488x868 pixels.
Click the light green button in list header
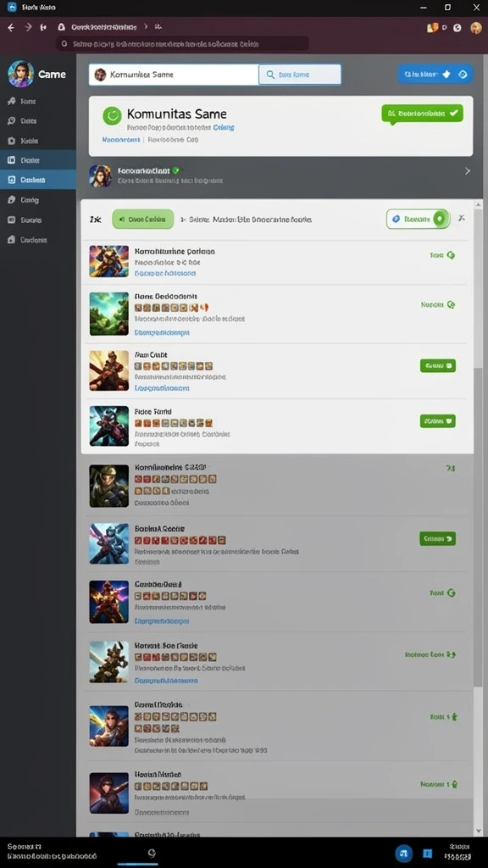[142, 220]
